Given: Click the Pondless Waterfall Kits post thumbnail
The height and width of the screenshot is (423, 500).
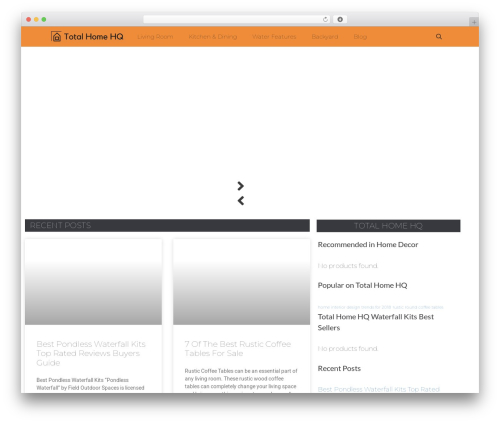Looking at the screenshot, I should coord(93,282).
